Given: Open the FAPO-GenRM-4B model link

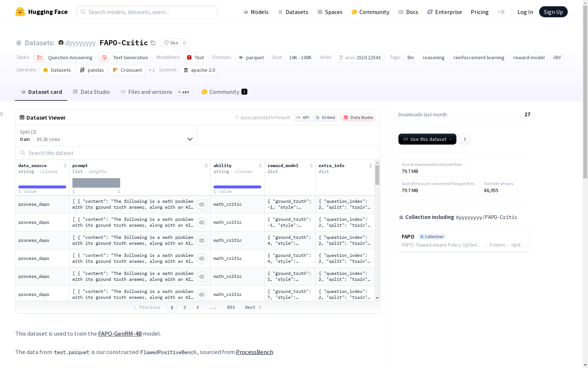Looking at the screenshot, I should (120, 333).
